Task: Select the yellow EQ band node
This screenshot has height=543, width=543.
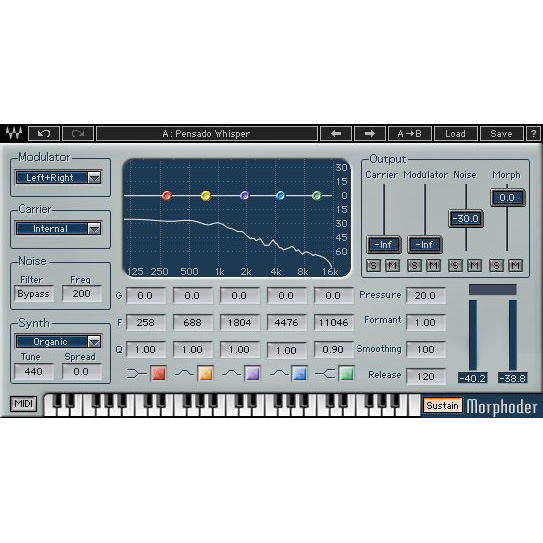Action: coord(206,196)
